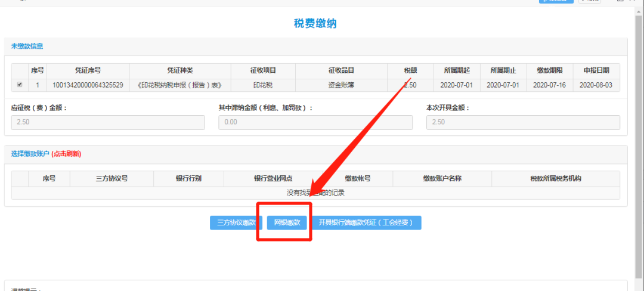Click the 缴款帐号 column header
Image resolution: width=644 pixels, height=291 pixels.
coord(358,178)
